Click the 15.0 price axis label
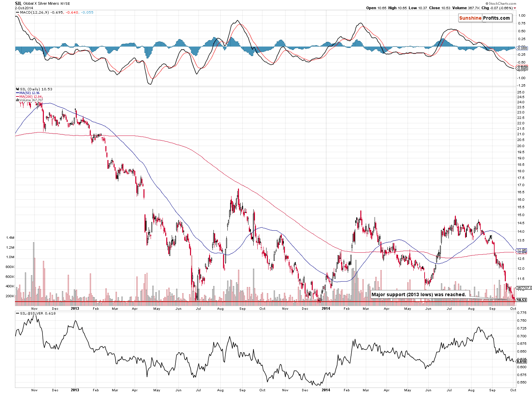 click(521, 215)
